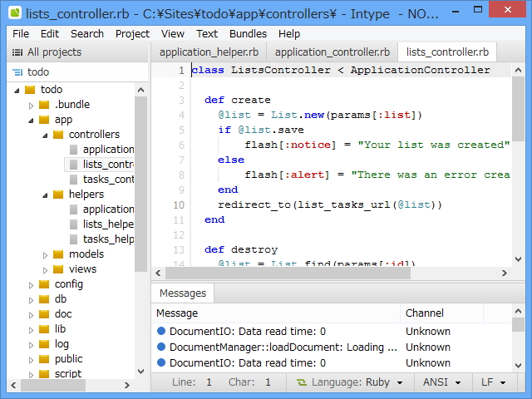Click the models folder icon
Viewport: 532px width, 399px height.
pos(58,254)
